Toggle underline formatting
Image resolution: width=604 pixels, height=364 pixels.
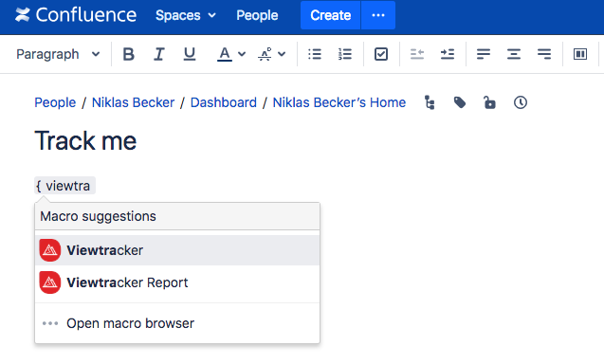189,54
